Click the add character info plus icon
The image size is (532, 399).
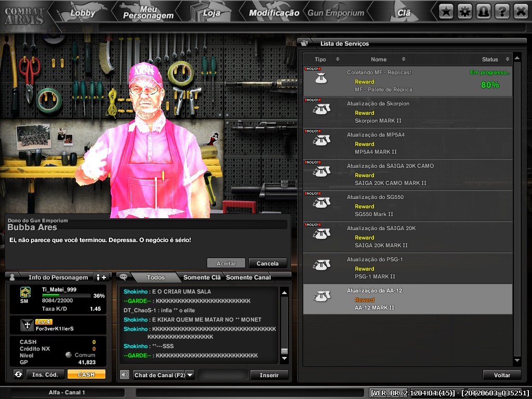[101, 277]
